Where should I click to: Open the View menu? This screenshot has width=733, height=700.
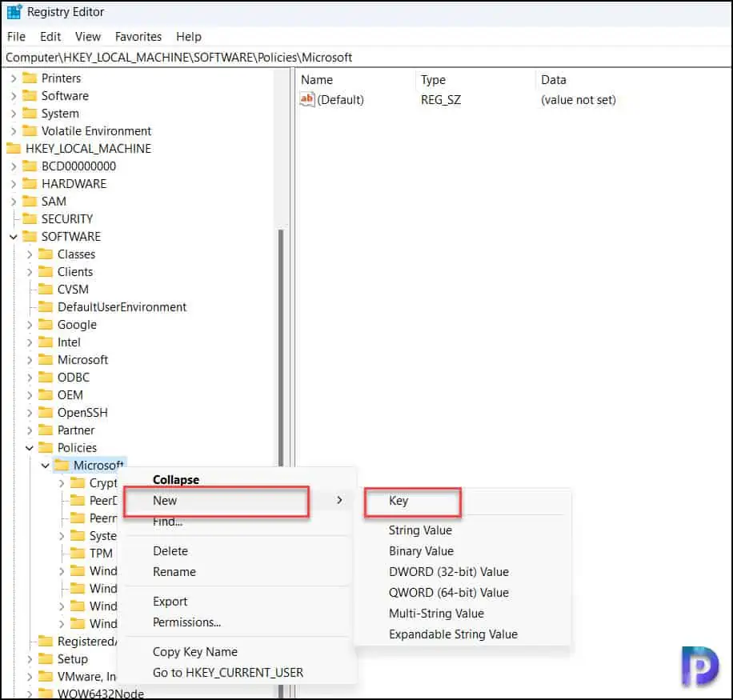point(88,37)
